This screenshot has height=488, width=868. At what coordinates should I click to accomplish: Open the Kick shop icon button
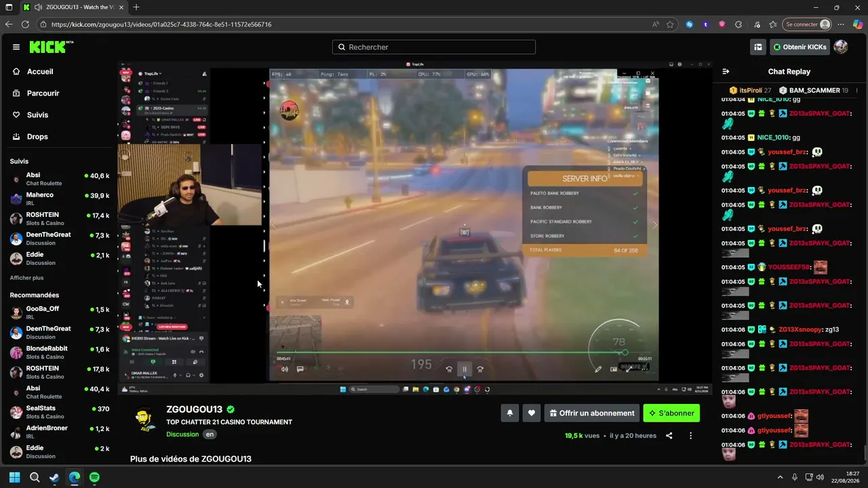[x=758, y=47]
